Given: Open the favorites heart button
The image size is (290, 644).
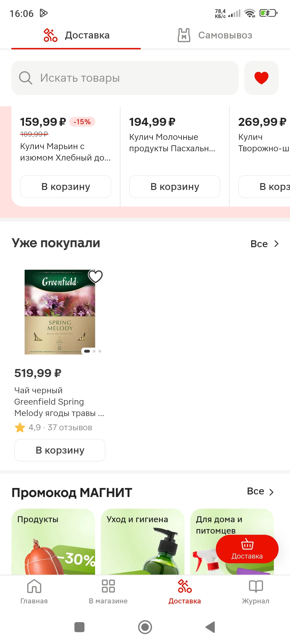Looking at the screenshot, I should click(x=261, y=78).
